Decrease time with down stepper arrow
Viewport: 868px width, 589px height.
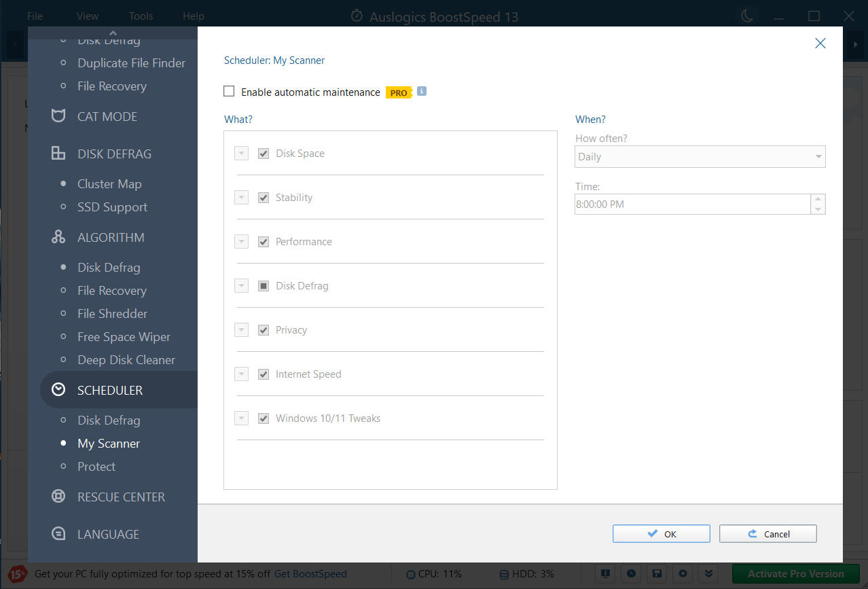pos(818,209)
